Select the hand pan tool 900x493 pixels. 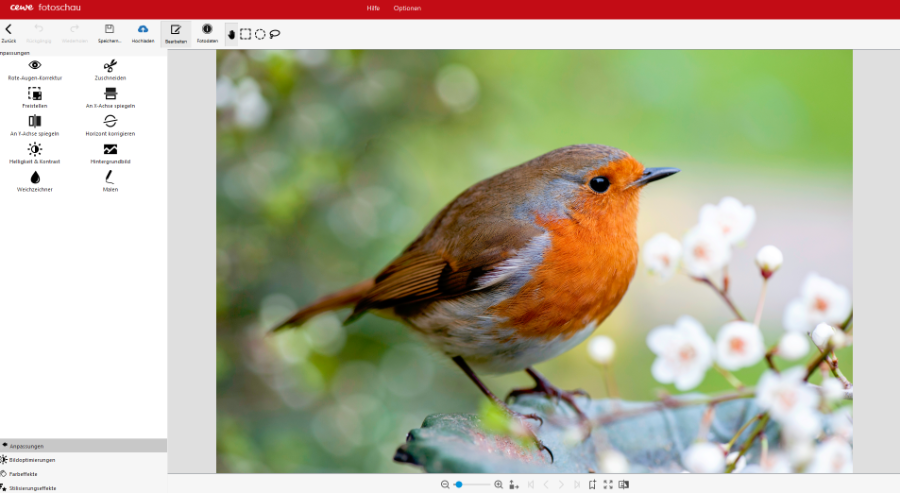coord(231,34)
